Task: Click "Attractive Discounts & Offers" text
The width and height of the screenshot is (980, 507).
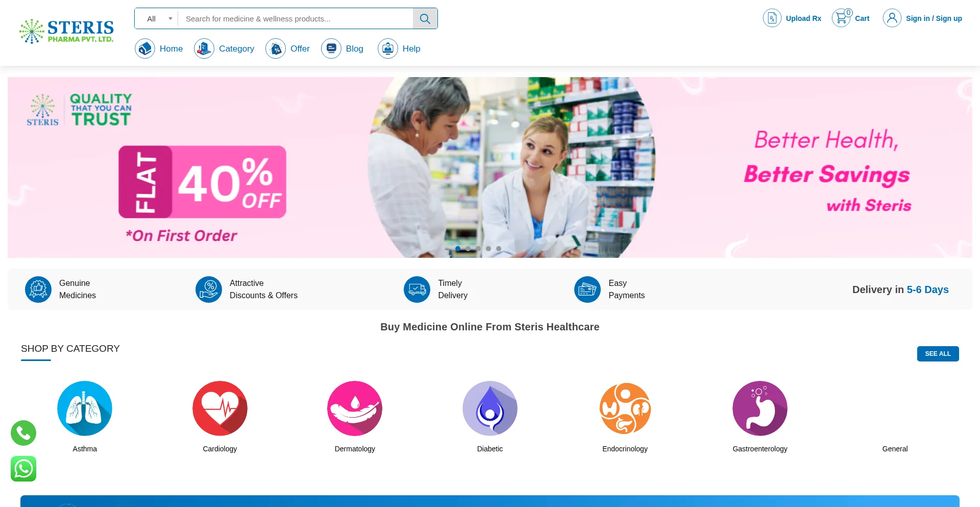Action: pos(263,289)
